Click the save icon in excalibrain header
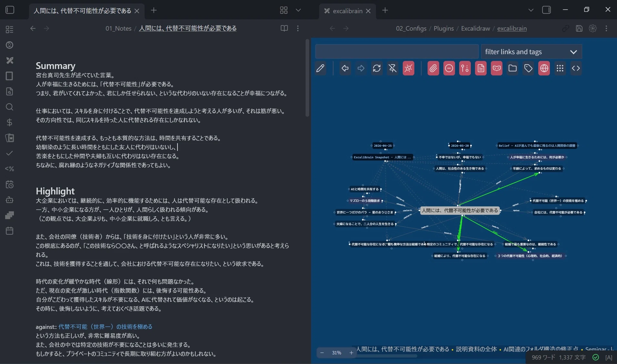This screenshot has height=364, width=617. coord(579,28)
